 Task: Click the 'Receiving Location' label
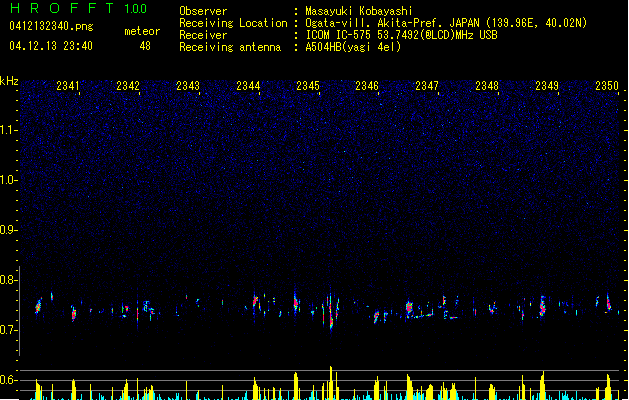[233, 23]
